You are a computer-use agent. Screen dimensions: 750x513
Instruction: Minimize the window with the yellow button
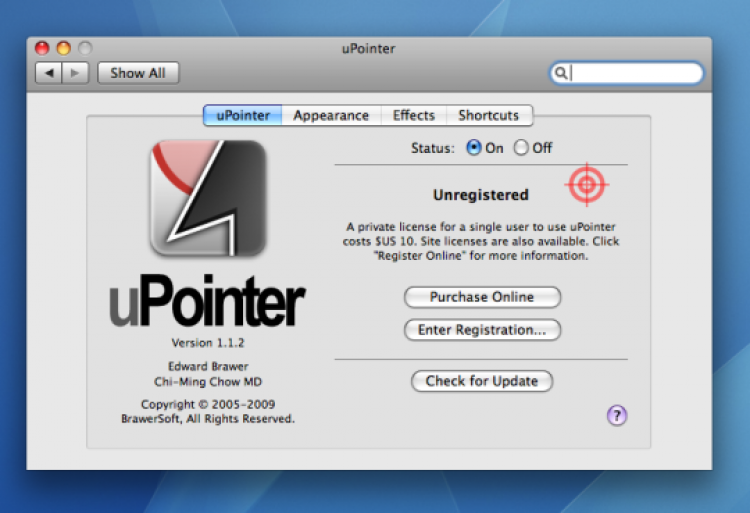[x=64, y=48]
